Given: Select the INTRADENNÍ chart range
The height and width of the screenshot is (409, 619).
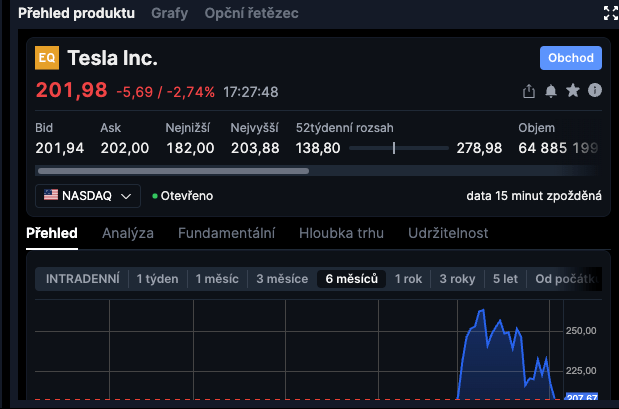Looking at the screenshot, I should [83, 279].
